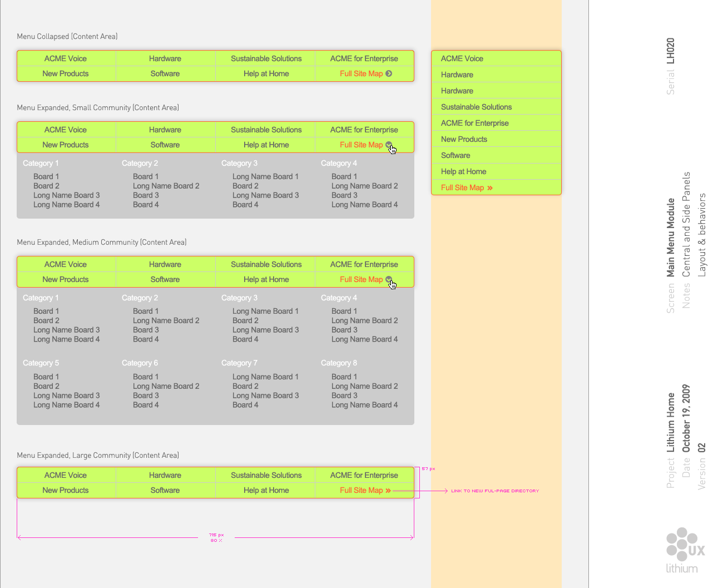Open Full Site Map in the large community menu
Screen dimensions: 723x588
[365, 490]
